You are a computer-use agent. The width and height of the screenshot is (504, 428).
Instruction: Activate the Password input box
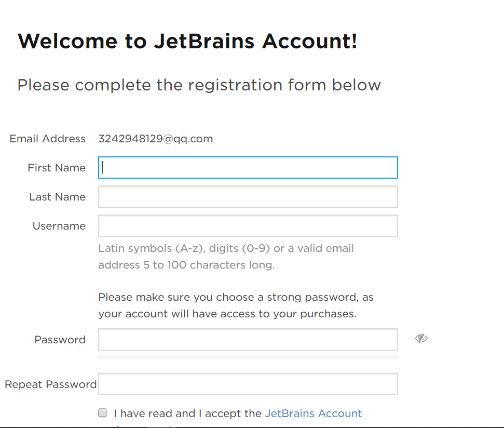(x=248, y=340)
